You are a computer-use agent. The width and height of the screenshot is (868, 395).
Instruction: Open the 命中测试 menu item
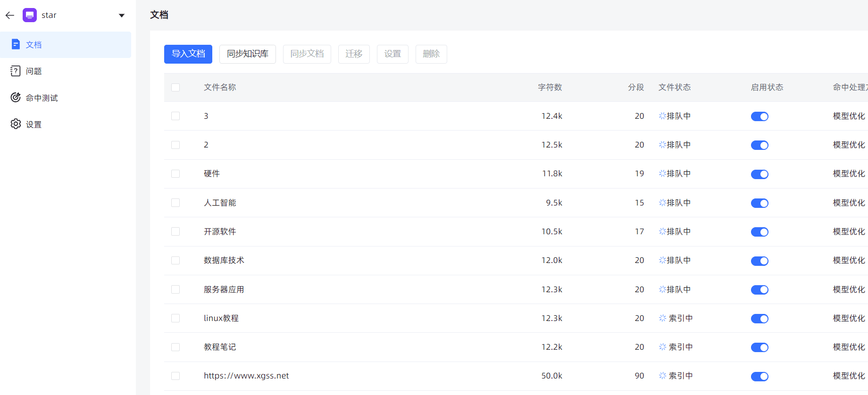42,98
